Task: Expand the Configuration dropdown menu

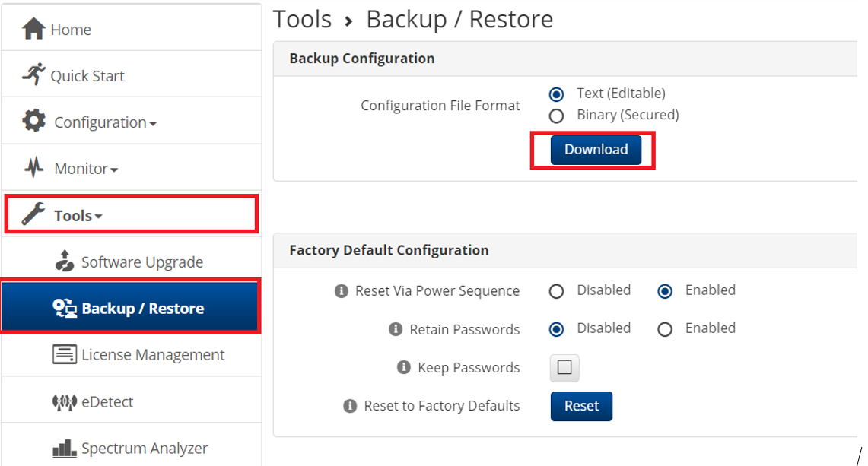Action: click(105, 122)
